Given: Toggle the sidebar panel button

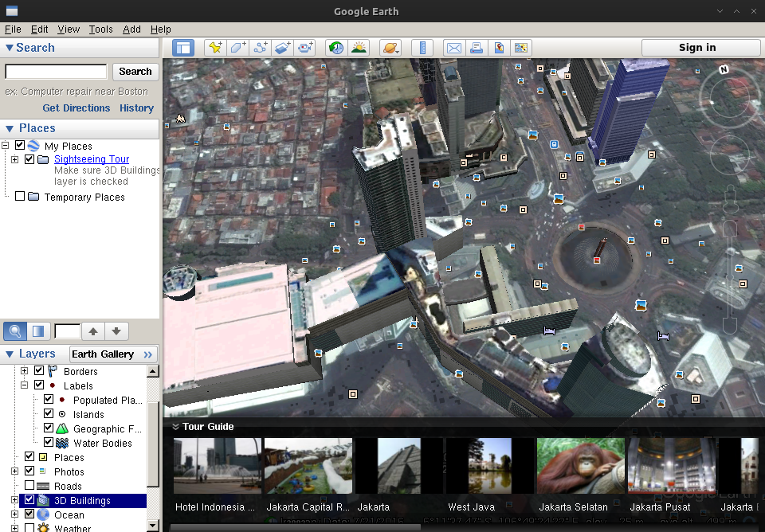Looking at the screenshot, I should (x=183, y=48).
